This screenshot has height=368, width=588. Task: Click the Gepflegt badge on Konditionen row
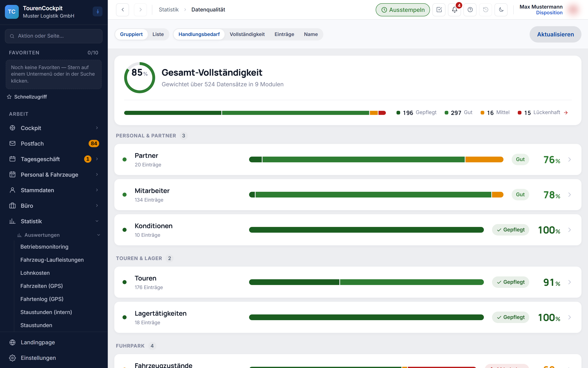click(510, 230)
